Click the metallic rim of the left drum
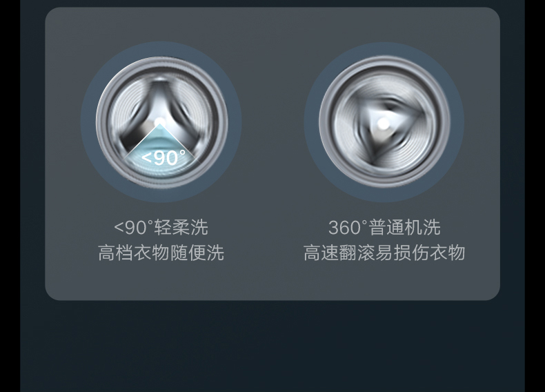The width and height of the screenshot is (545, 392). [101, 122]
